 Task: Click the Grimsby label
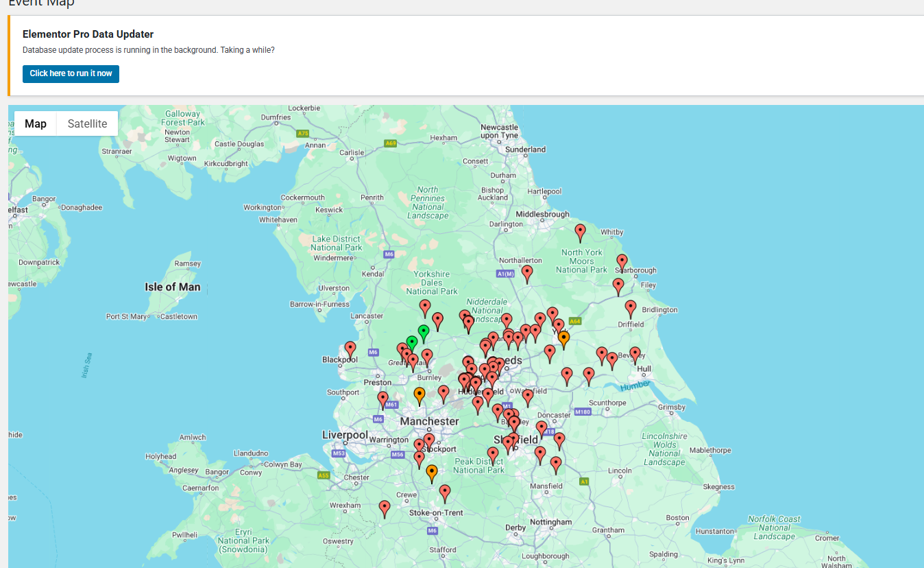tap(671, 407)
